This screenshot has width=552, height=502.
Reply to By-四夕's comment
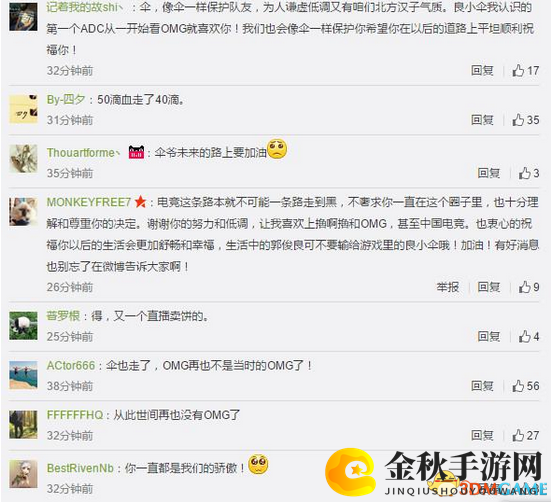(482, 120)
